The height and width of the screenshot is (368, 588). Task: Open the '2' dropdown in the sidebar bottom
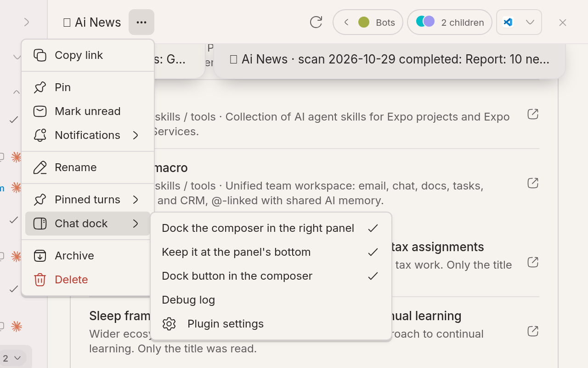click(12, 358)
